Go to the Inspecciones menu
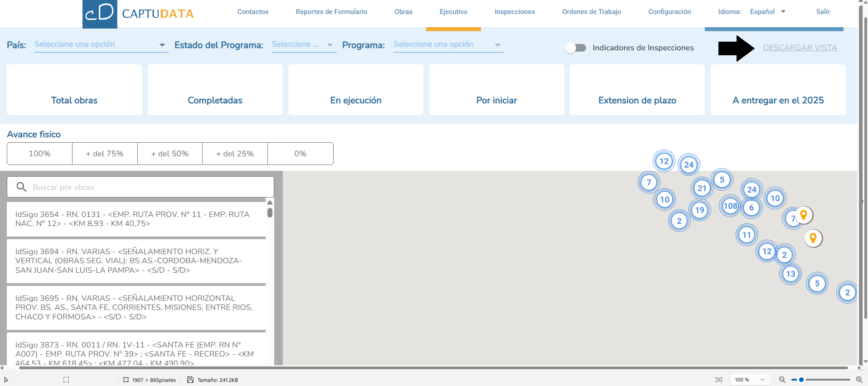 (514, 12)
